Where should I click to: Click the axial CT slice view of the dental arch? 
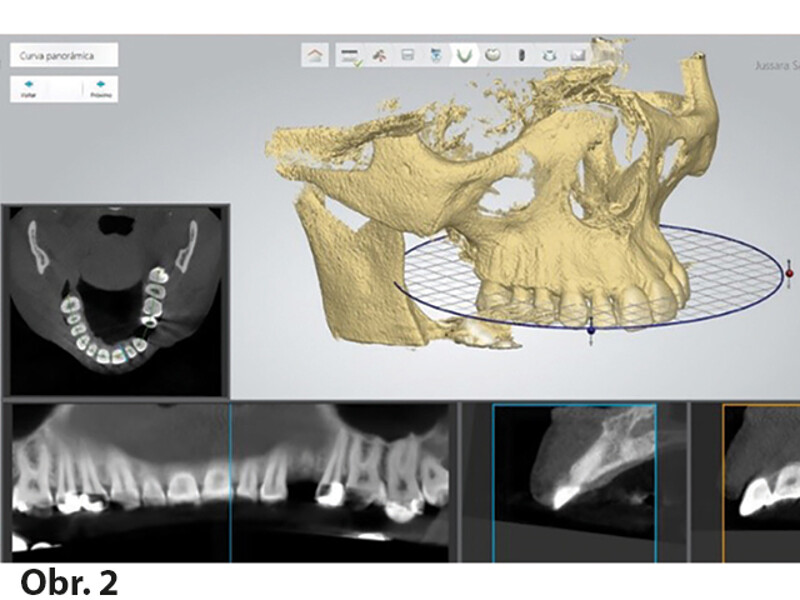click(x=115, y=300)
